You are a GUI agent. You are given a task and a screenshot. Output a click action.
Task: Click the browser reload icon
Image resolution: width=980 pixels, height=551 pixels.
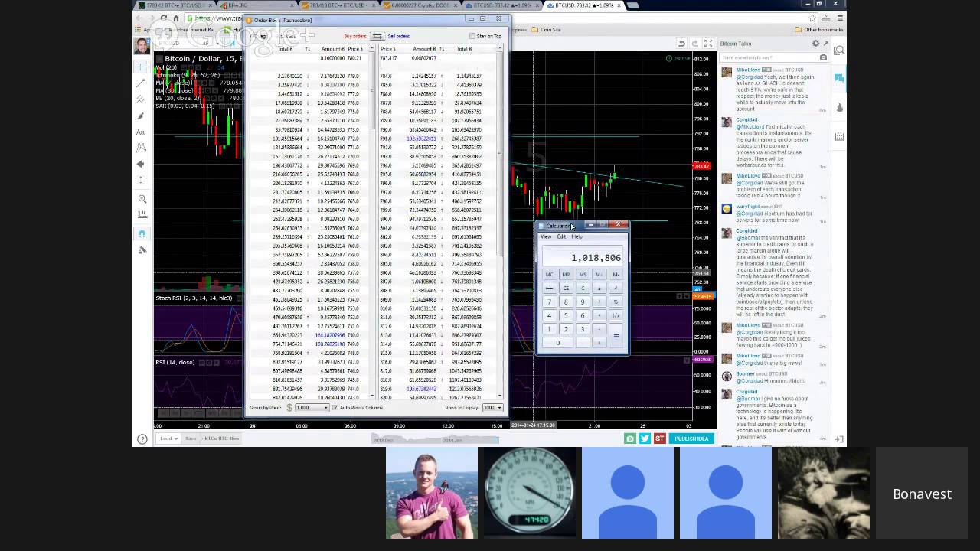point(162,18)
